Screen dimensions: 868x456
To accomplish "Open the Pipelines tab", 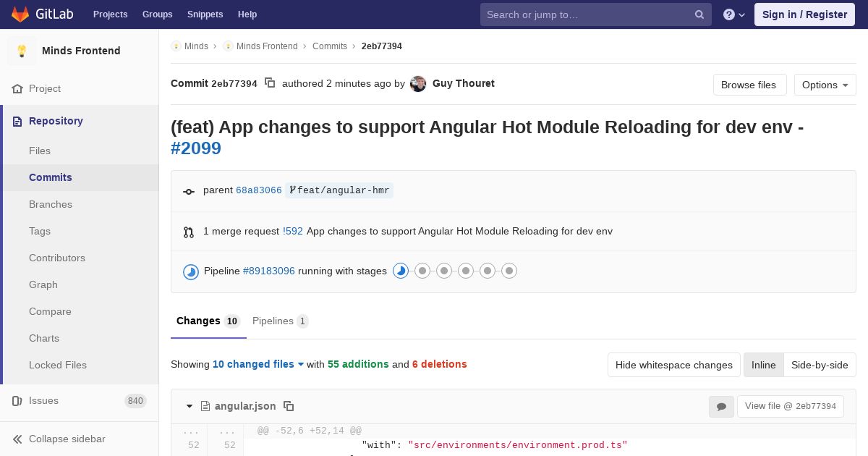I will tap(281, 321).
